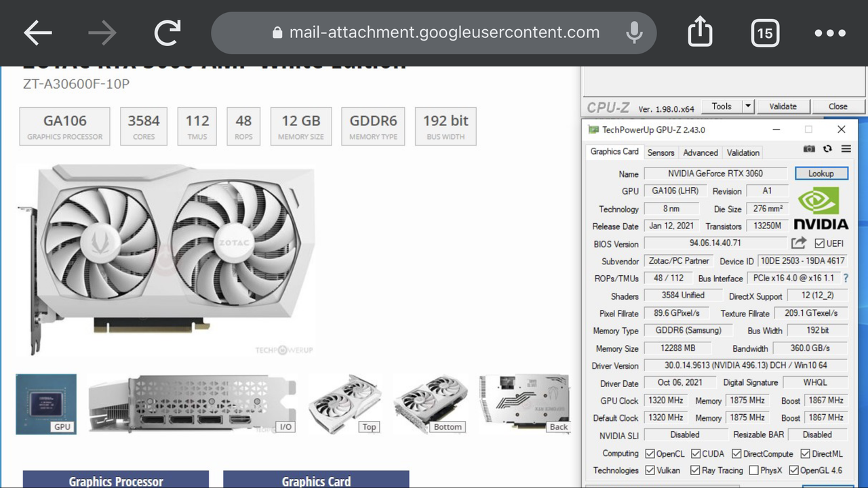Click the GPU Name field NVIDIA GeForce RTX 3060
Screen dimensions: 868x488
pyautogui.click(x=715, y=174)
